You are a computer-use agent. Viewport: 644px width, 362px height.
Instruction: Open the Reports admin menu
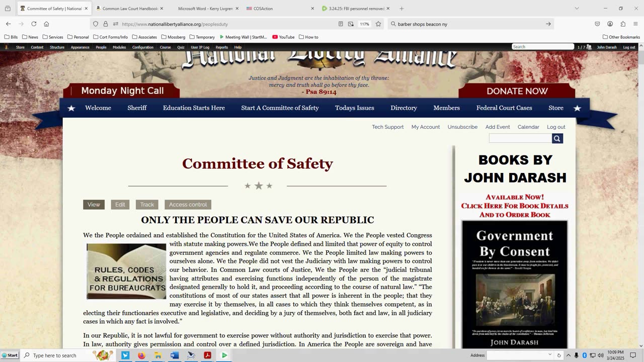coord(222,47)
